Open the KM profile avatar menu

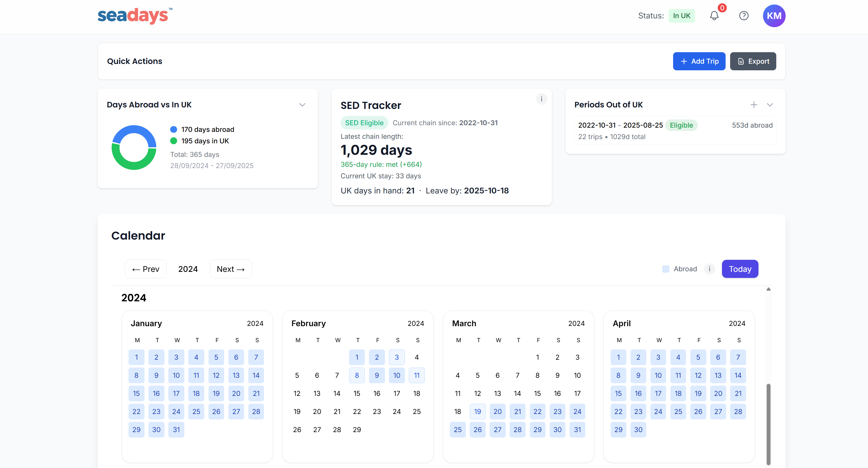point(774,15)
